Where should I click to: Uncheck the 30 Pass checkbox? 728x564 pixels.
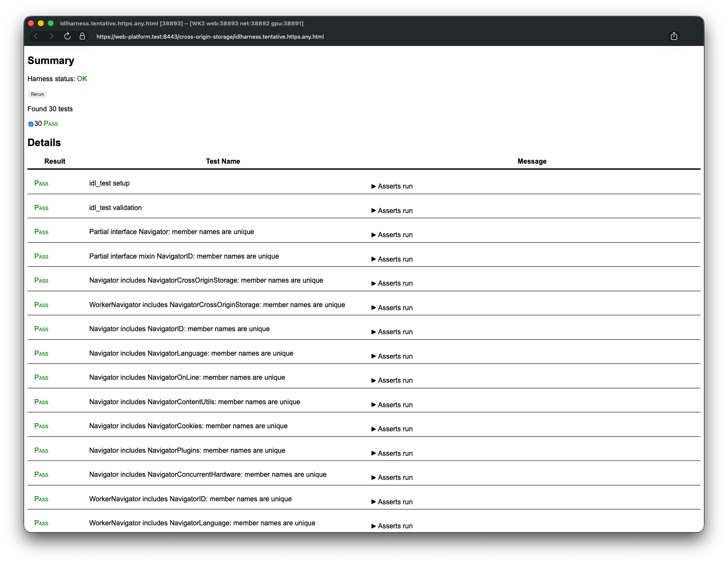tap(31, 124)
